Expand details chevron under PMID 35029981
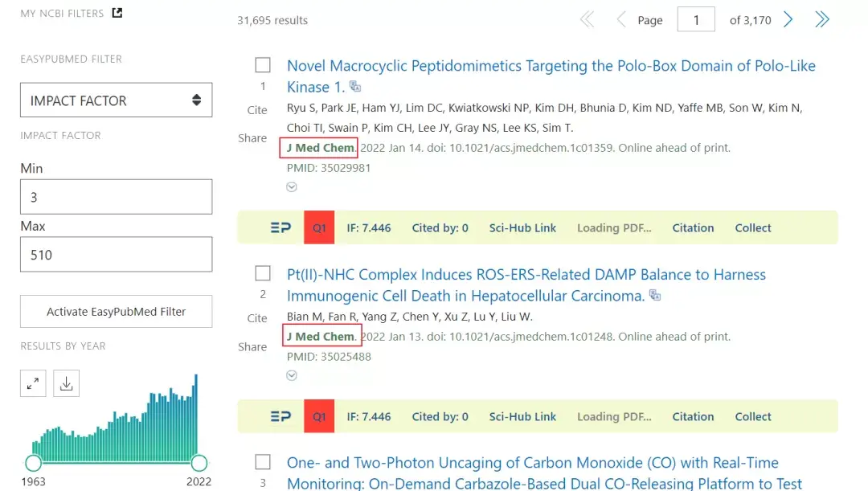This screenshot has width=868, height=491. point(292,186)
